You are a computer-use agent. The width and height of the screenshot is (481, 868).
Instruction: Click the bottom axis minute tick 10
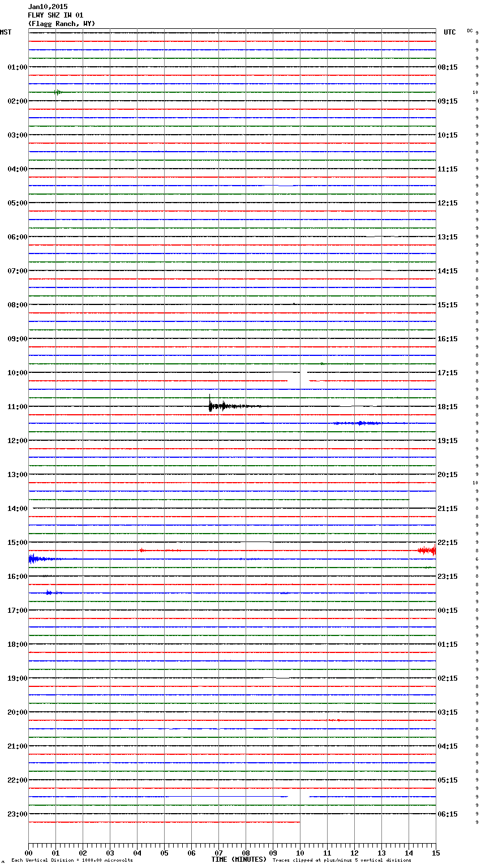tap(300, 853)
